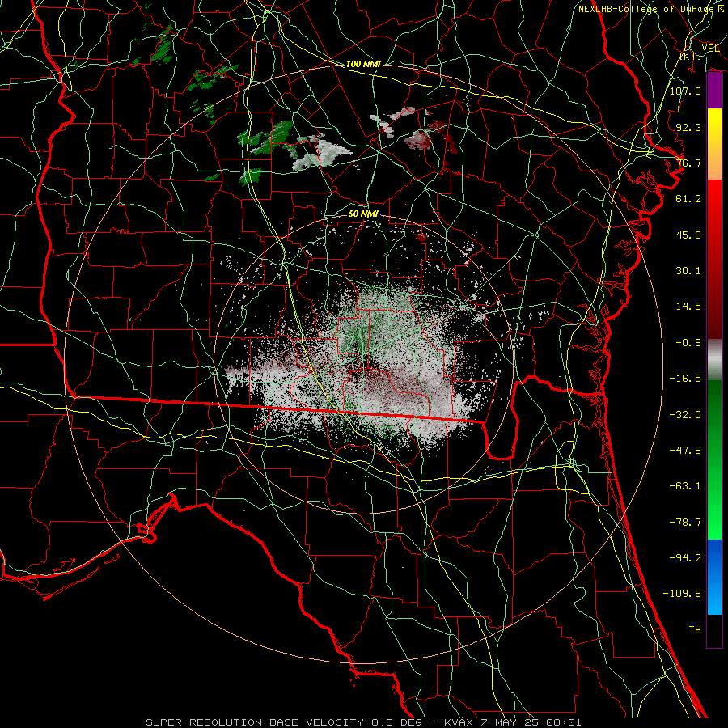Click the 14.5 legend value

click(x=688, y=307)
